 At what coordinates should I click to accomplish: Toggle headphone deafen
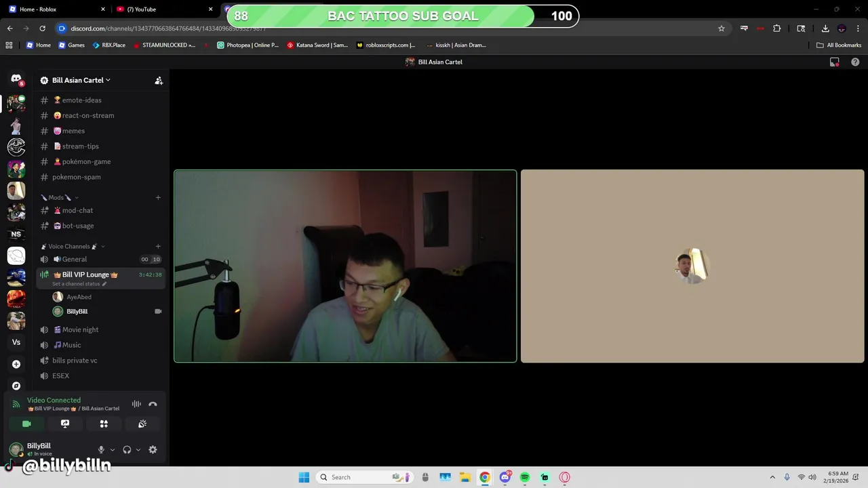click(127, 449)
